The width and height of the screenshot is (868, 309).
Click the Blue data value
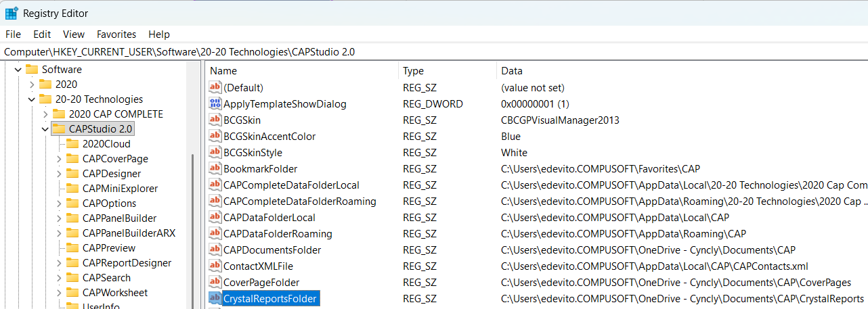(x=511, y=136)
